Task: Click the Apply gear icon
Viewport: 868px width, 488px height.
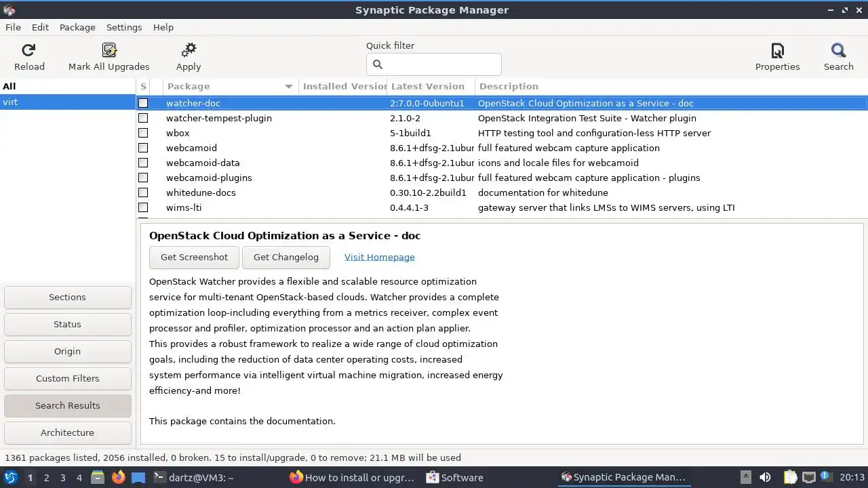Action: tap(189, 50)
